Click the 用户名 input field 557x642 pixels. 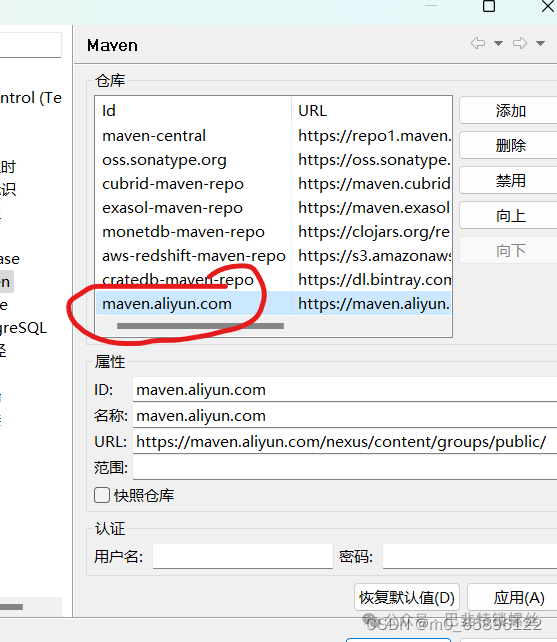242,556
